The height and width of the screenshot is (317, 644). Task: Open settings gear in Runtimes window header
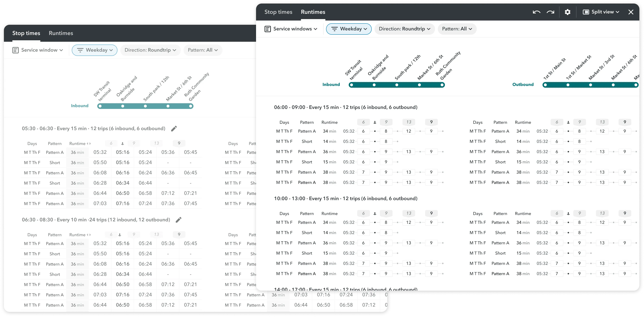pos(567,12)
